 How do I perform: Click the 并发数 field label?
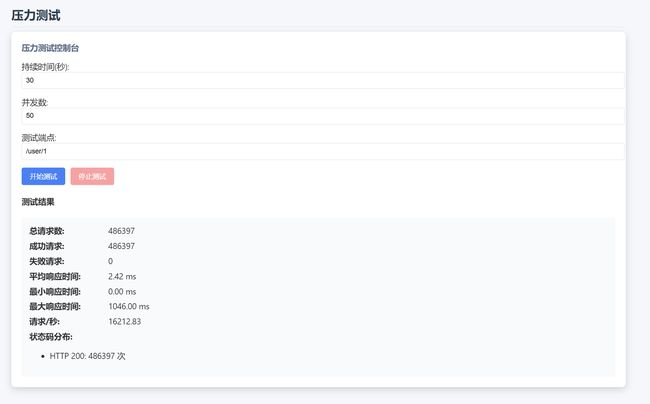coord(35,102)
